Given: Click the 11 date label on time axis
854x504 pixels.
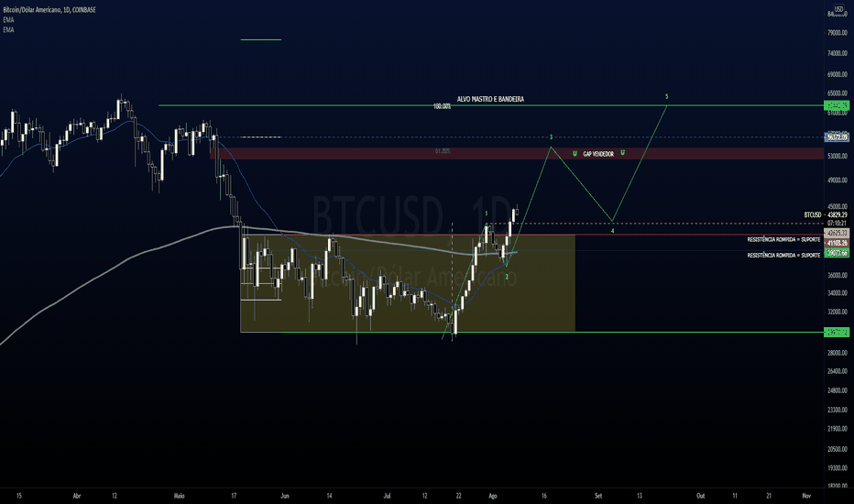Looking at the screenshot, I should [x=735, y=496].
